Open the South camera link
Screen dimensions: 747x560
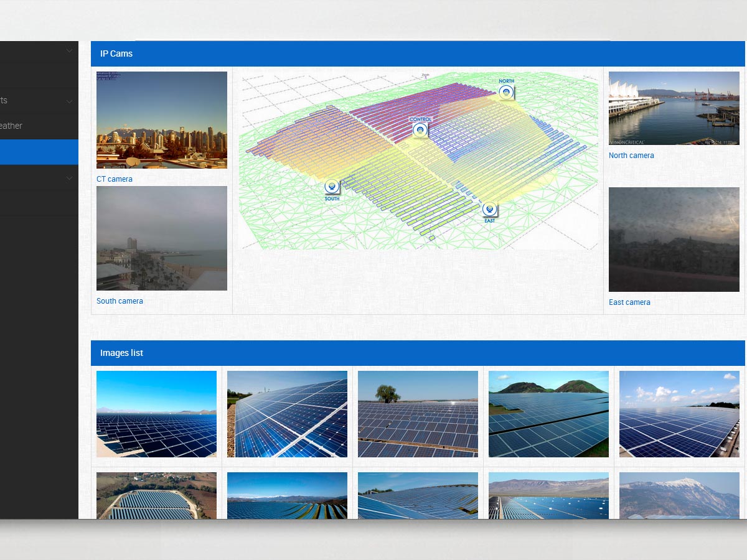point(120,301)
